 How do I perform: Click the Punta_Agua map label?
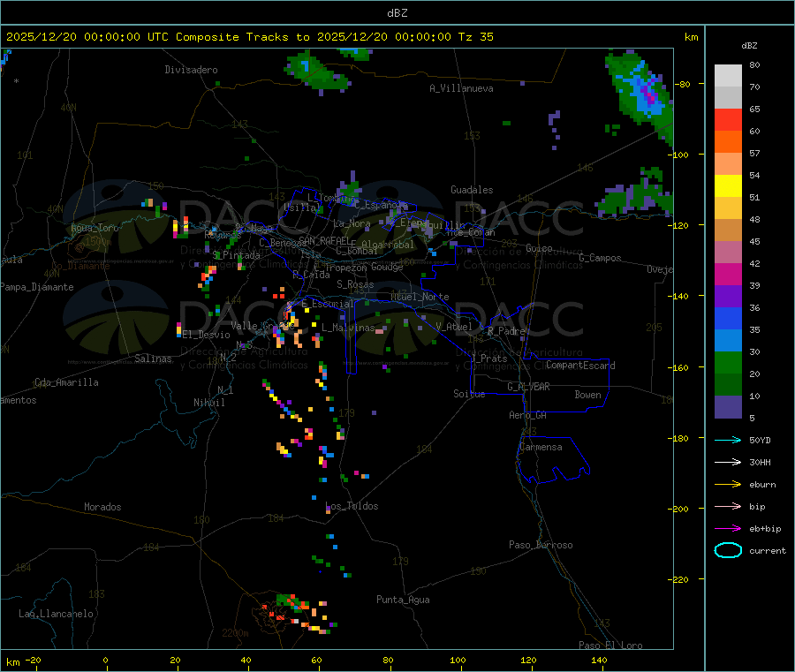pyautogui.click(x=403, y=600)
